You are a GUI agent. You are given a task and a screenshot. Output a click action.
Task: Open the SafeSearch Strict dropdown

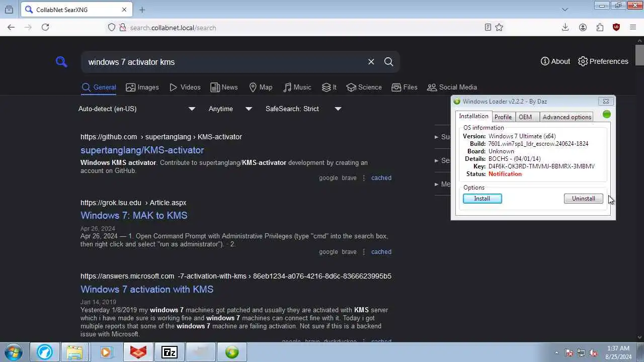(303, 109)
